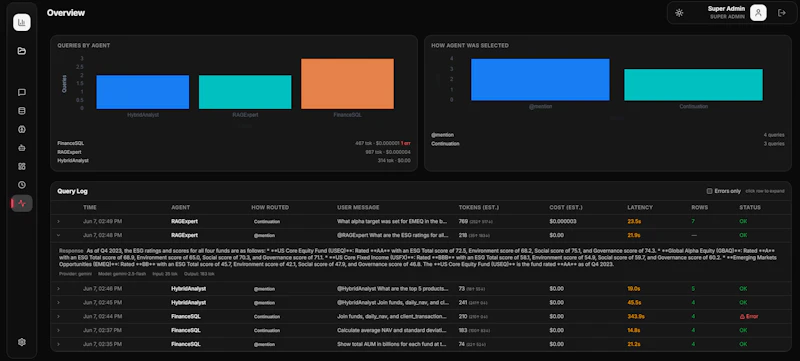The image size is (800, 361).
Task: Click the Query Log heading
Action: (x=72, y=191)
